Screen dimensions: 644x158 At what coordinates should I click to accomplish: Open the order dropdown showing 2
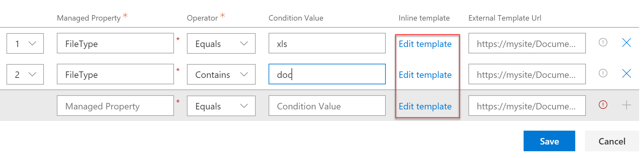coord(25,74)
